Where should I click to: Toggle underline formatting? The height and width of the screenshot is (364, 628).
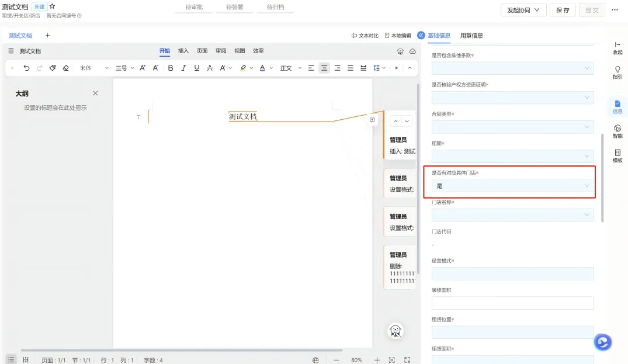point(197,68)
